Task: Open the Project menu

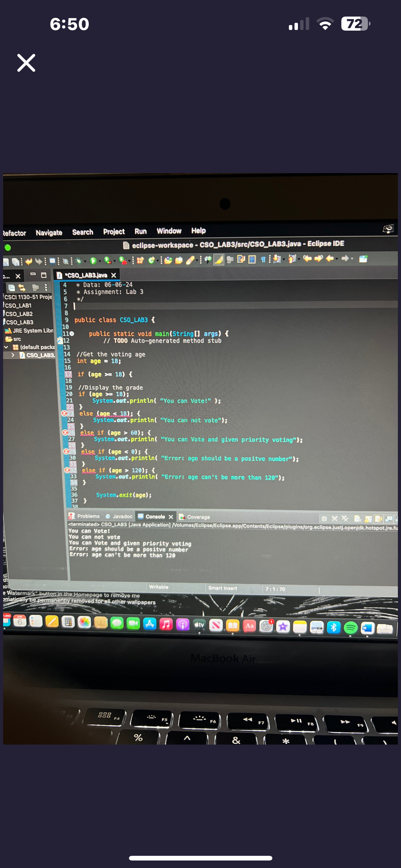Action: point(114,232)
